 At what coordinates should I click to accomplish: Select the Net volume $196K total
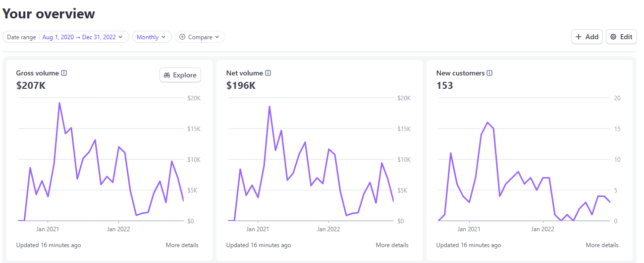coord(241,85)
